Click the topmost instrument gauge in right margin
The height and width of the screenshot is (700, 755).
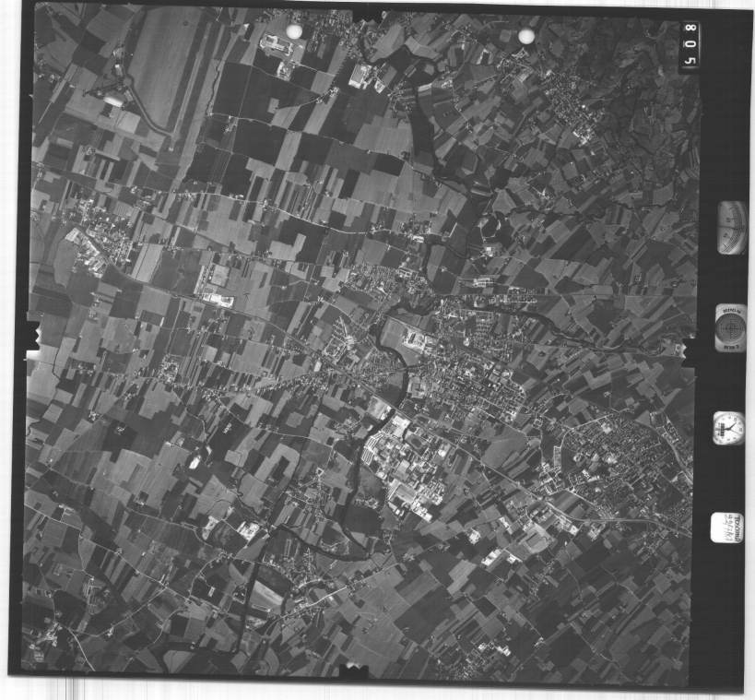[x=731, y=228]
